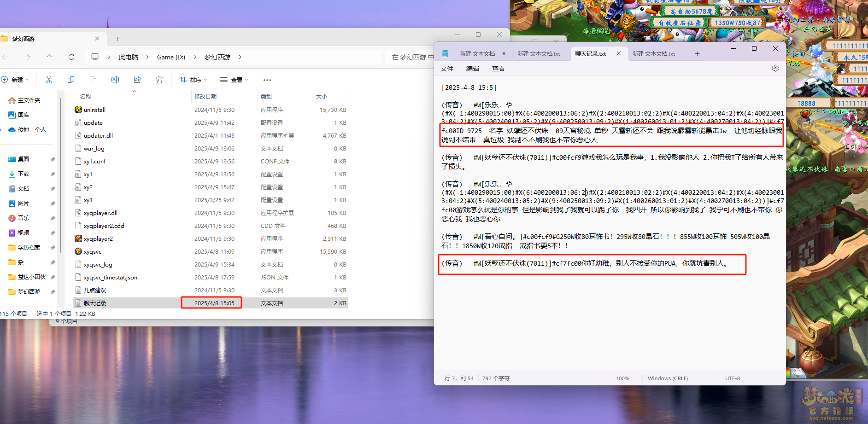Go up one folder with the up arrow
This screenshot has height=424, width=868.
pos(49,57)
